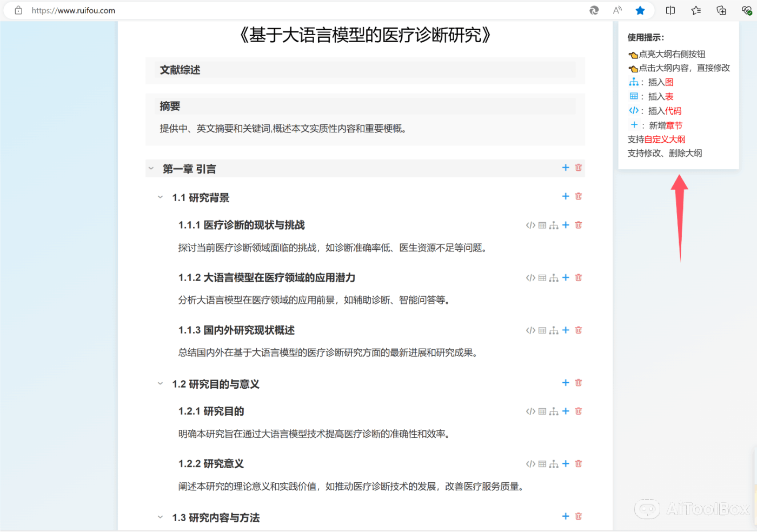Open the 自定义大纲 link in tips panel
Image resolution: width=757 pixels, height=532 pixels.
pos(665,139)
